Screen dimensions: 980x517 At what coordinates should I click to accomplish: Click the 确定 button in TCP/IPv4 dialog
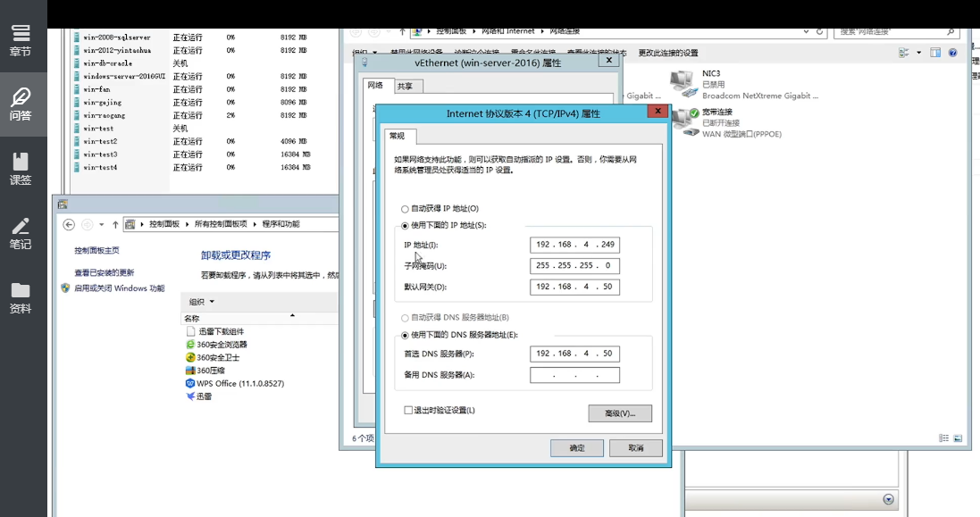(577, 448)
